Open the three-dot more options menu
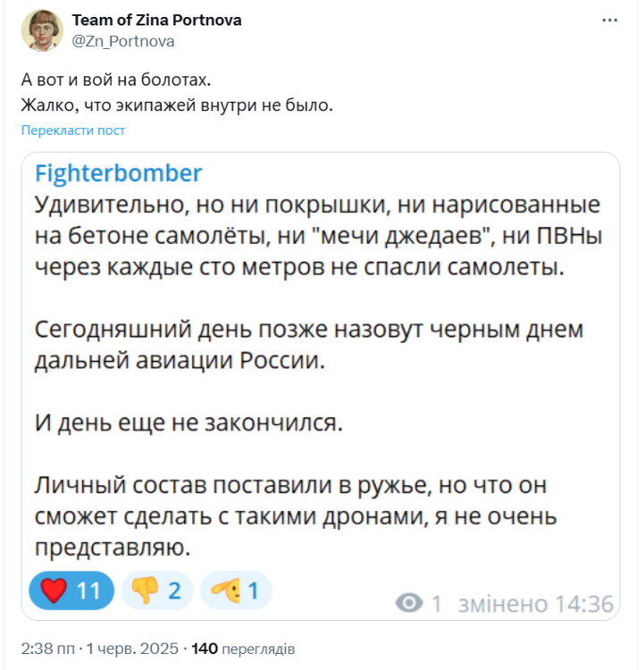 pos(610,21)
